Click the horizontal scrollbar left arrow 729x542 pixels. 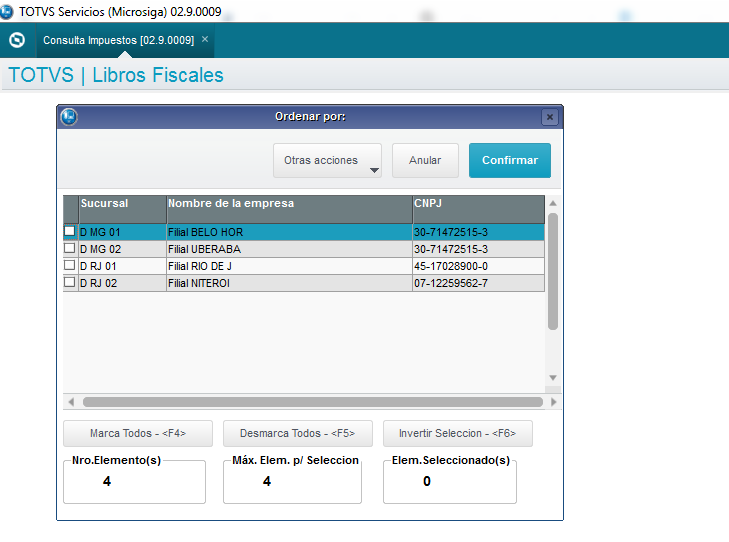tap(71, 402)
